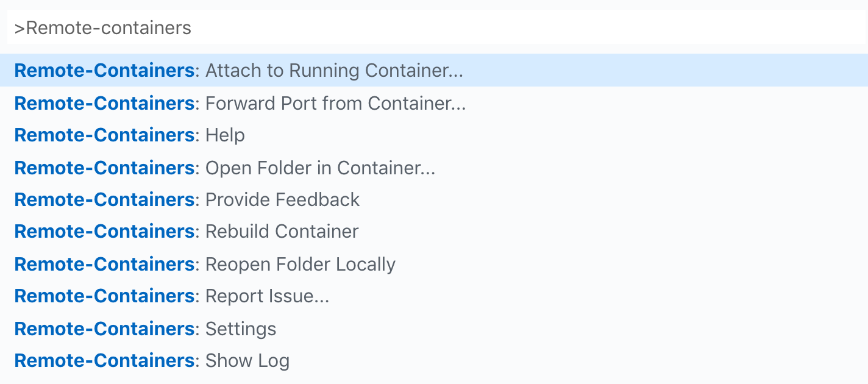Image resolution: width=868 pixels, height=384 pixels.
Task: Click bold Remote-Containers prefix on Settings row
Action: point(104,329)
